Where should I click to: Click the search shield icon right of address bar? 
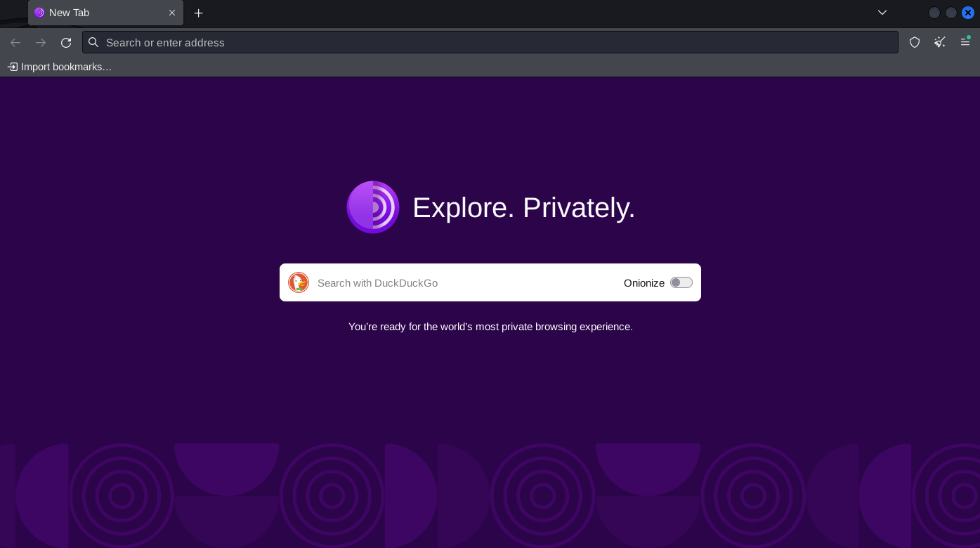tap(915, 42)
